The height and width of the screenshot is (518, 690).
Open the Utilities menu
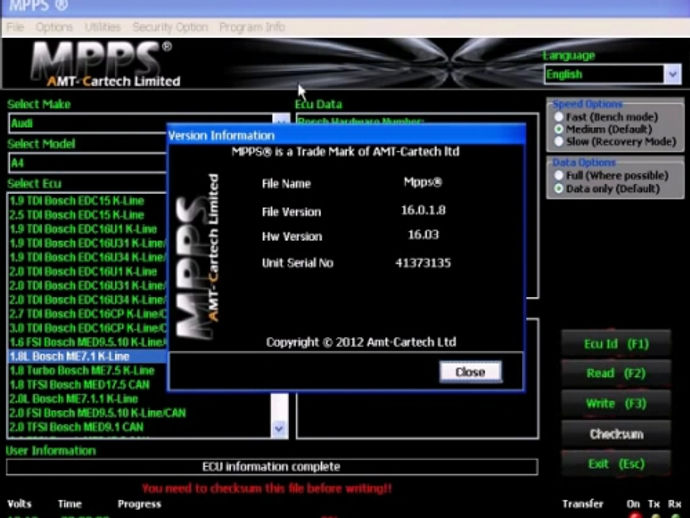pos(103,27)
